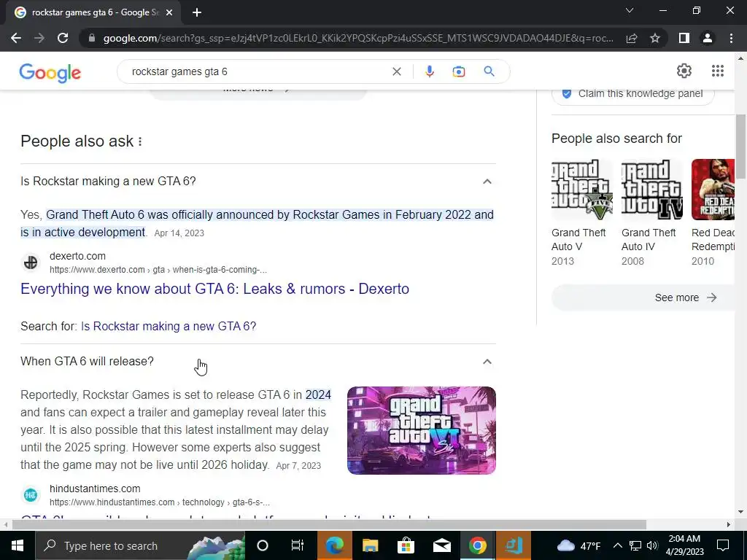Collapse 'Is Rockstar making a new GTA 6?'
The width and height of the screenshot is (747, 560).
[x=487, y=182]
